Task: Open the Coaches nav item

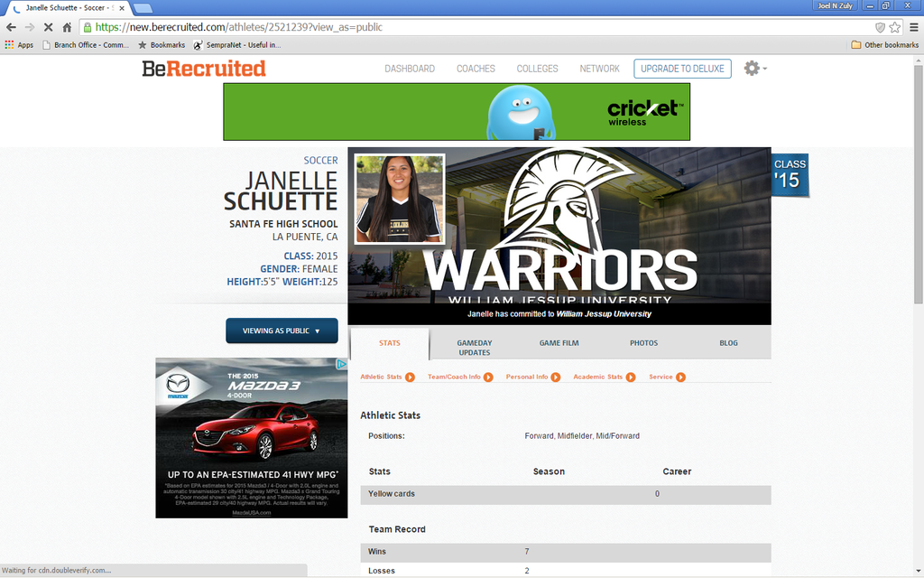Action: [x=476, y=69]
